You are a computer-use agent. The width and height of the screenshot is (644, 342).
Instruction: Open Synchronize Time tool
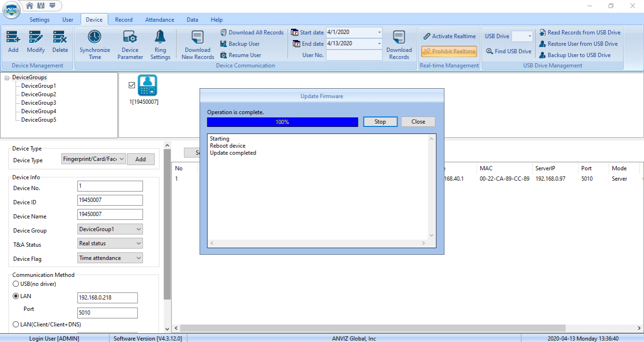[95, 37]
